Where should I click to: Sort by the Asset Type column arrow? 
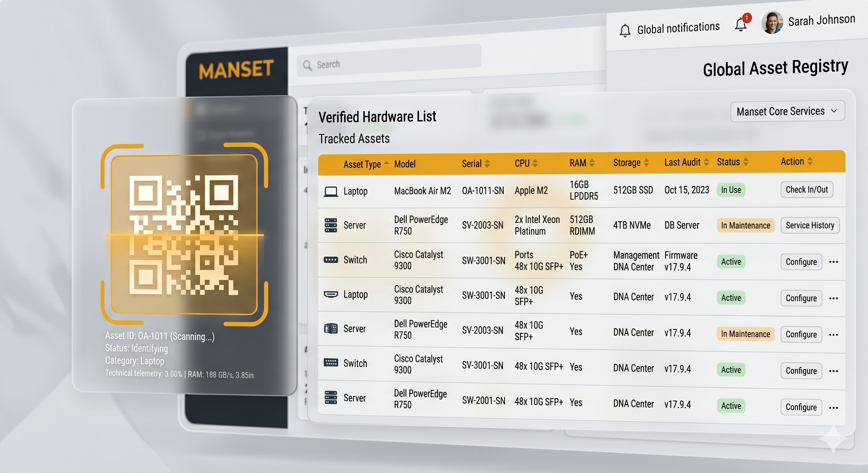[x=387, y=163]
